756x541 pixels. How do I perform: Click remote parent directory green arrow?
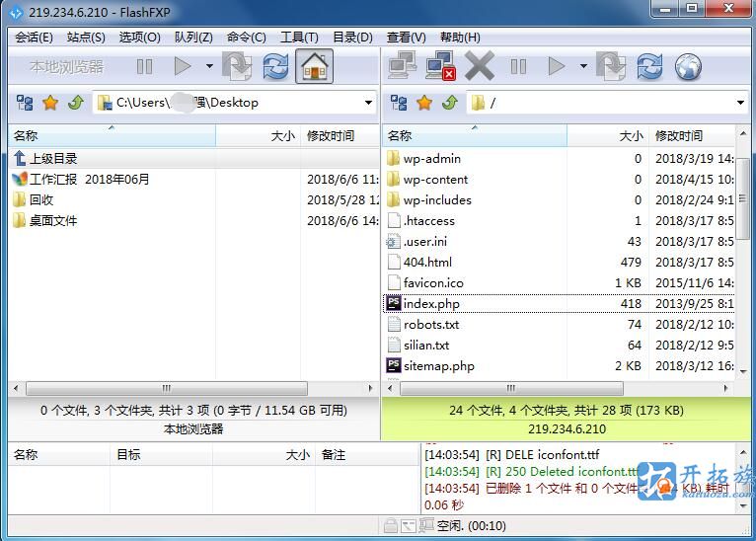pos(450,103)
